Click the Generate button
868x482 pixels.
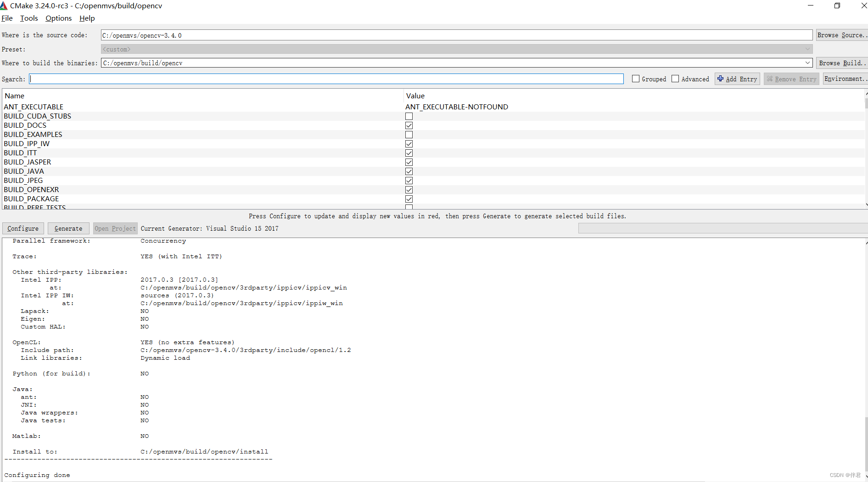pyautogui.click(x=68, y=228)
